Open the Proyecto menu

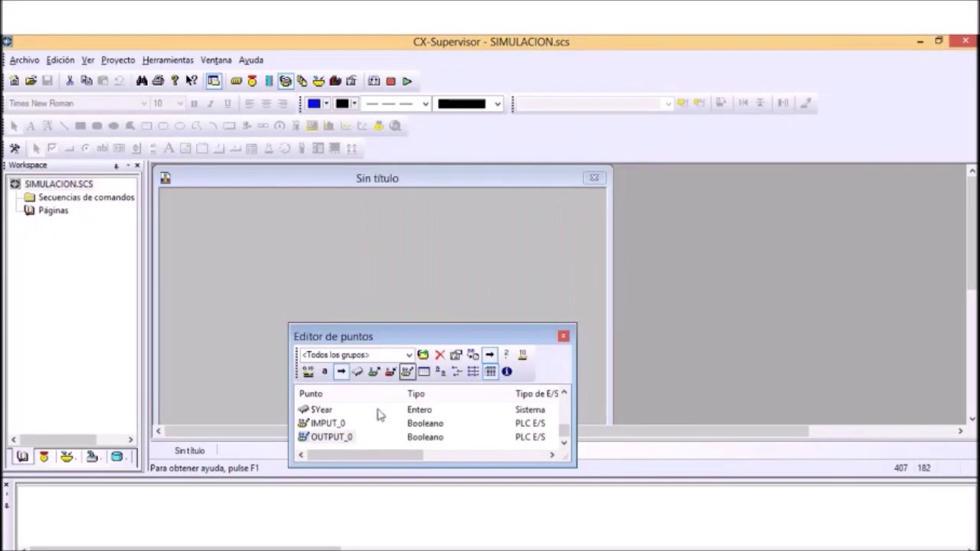[118, 60]
